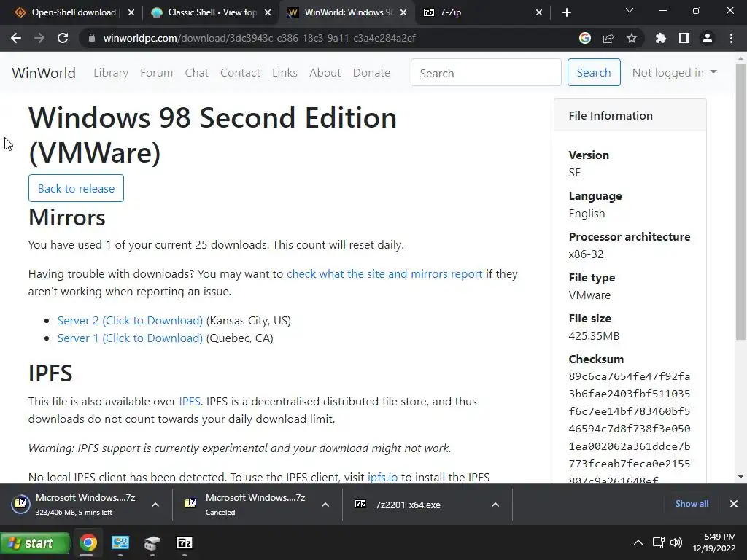Click the lock icon in address bar
The image size is (747, 560).
coord(91,38)
